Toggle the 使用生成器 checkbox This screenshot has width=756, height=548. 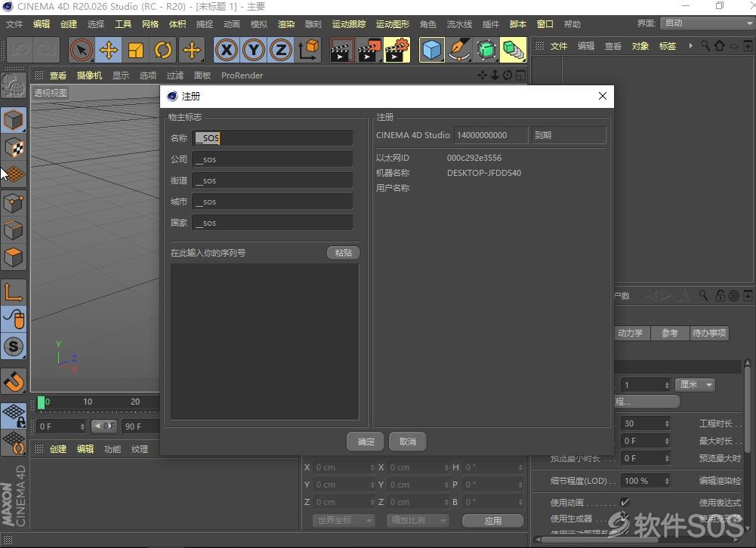pyautogui.click(x=625, y=518)
